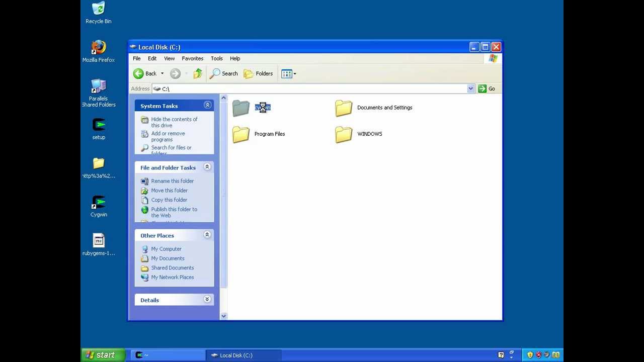This screenshot has height=362, width=644.
Task: Click Rename this folder task
Action: tap(172, 181)
